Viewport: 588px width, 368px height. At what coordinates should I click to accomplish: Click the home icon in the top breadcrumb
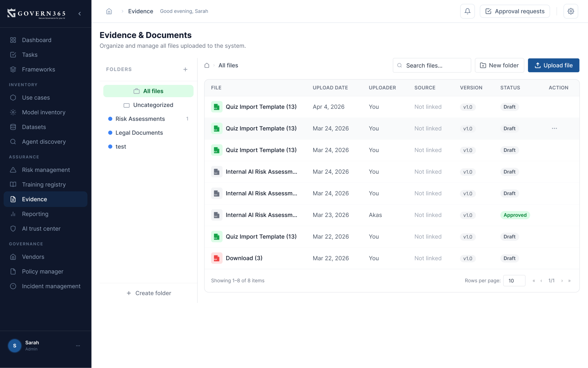tap(109, 11)
